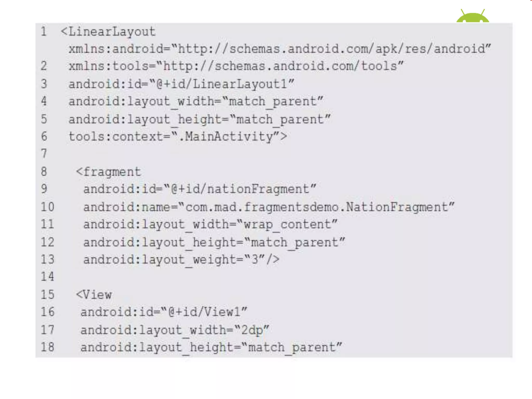The width and height of the screenshot is (532, 399).
Task: Click layout_height match_parent on line 5
Action: pos(199,120)
